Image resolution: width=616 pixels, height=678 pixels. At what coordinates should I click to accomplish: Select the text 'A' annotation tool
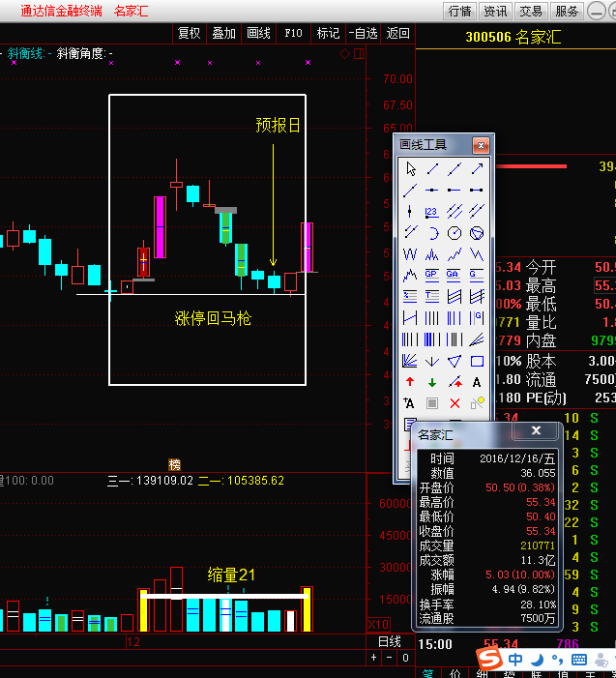(477, 382)
